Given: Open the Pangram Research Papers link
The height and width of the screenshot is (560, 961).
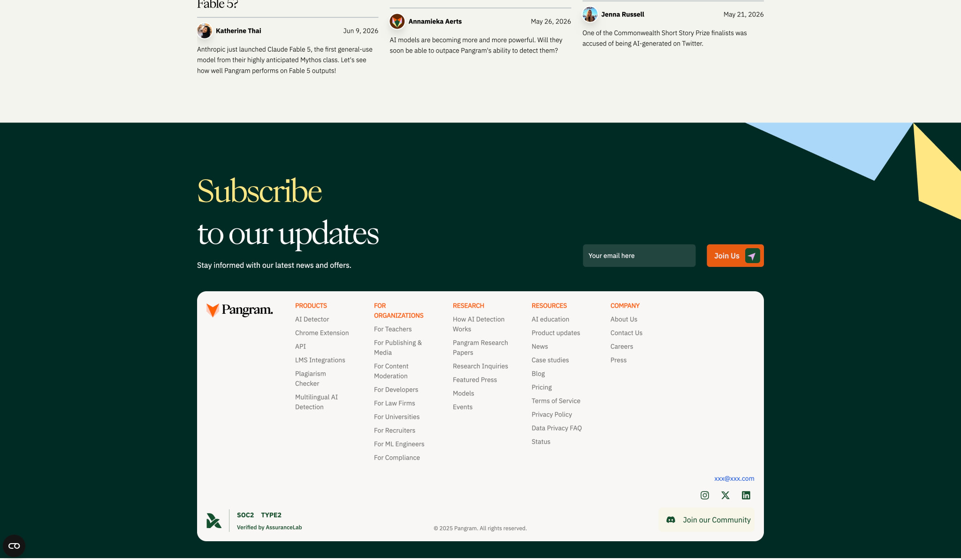Looking at the screenshot, I should 480,348.
